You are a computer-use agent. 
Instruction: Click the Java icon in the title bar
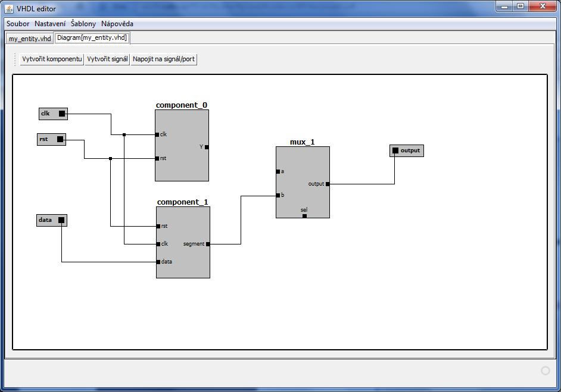(10, 8)
